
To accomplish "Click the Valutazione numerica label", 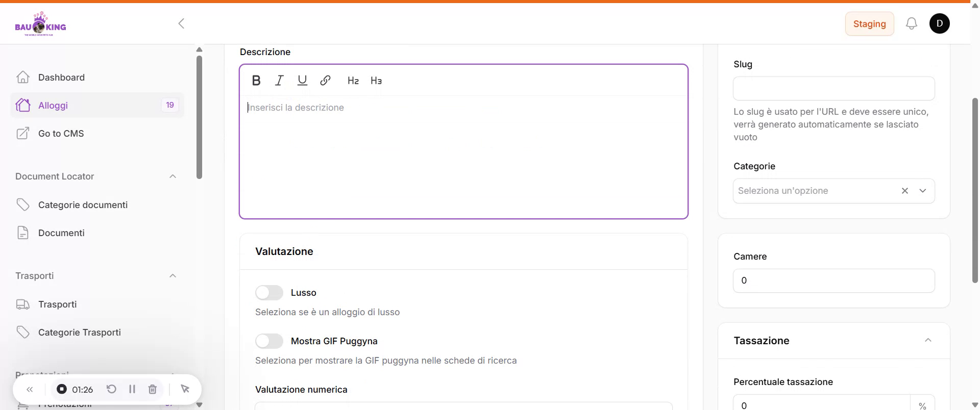I will click(301, 390).
